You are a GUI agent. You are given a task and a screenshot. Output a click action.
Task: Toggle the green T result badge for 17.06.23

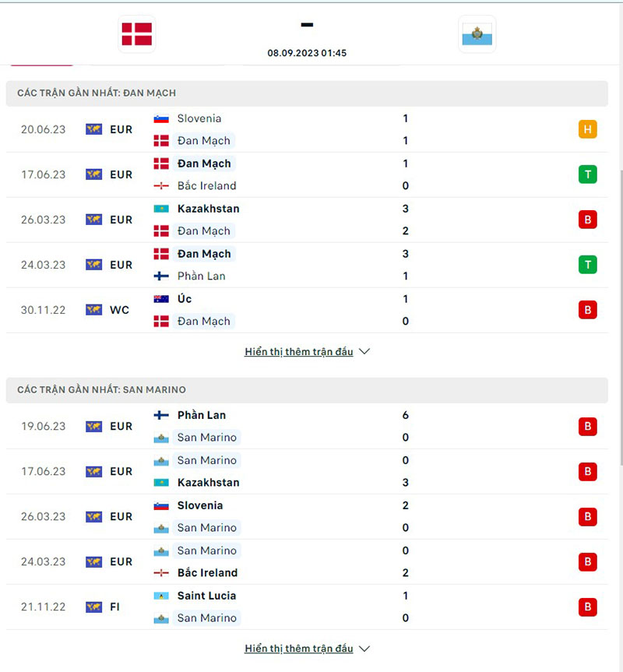point(588,174)
